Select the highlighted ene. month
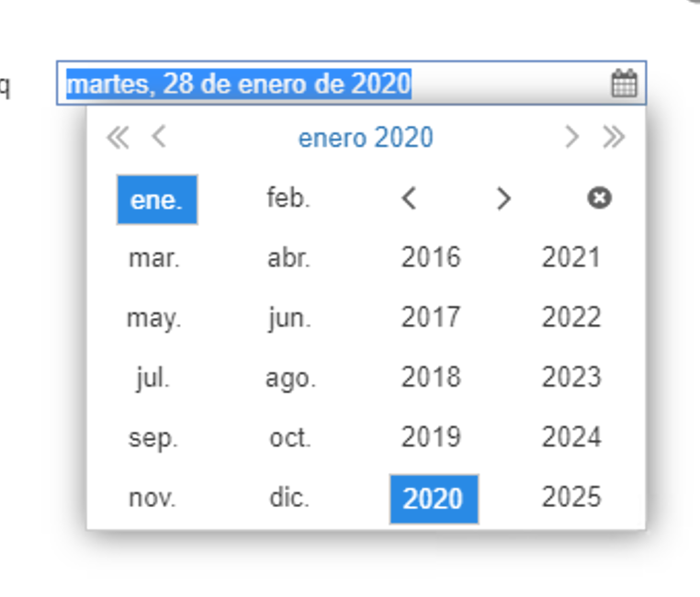The width and height of the screenshot is (700, 597). tap(156, 199)
